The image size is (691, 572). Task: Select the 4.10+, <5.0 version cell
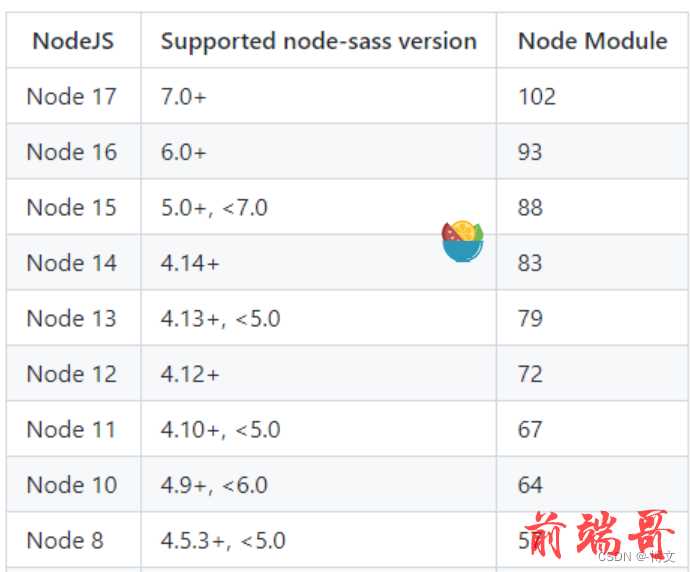[220, 430]
